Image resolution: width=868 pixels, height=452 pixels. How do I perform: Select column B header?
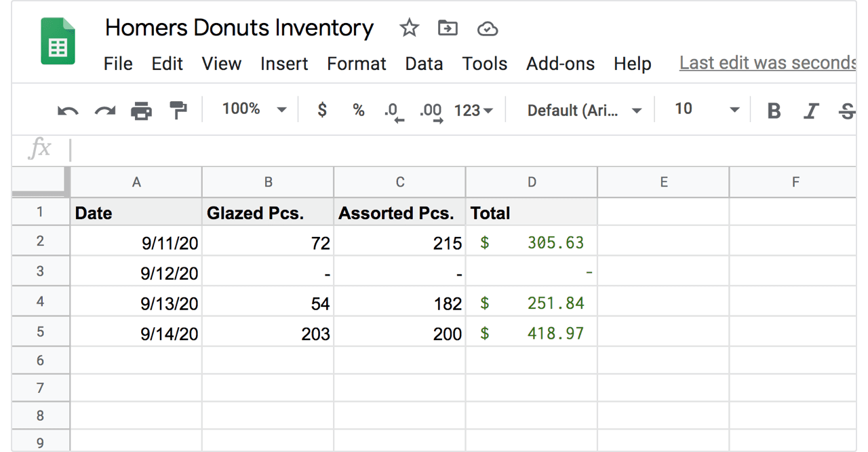click(x=268, y=182)
